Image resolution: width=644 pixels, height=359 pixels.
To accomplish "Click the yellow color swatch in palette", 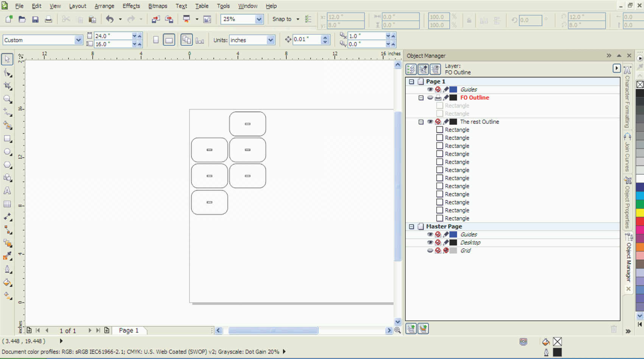I will point(640,213).
